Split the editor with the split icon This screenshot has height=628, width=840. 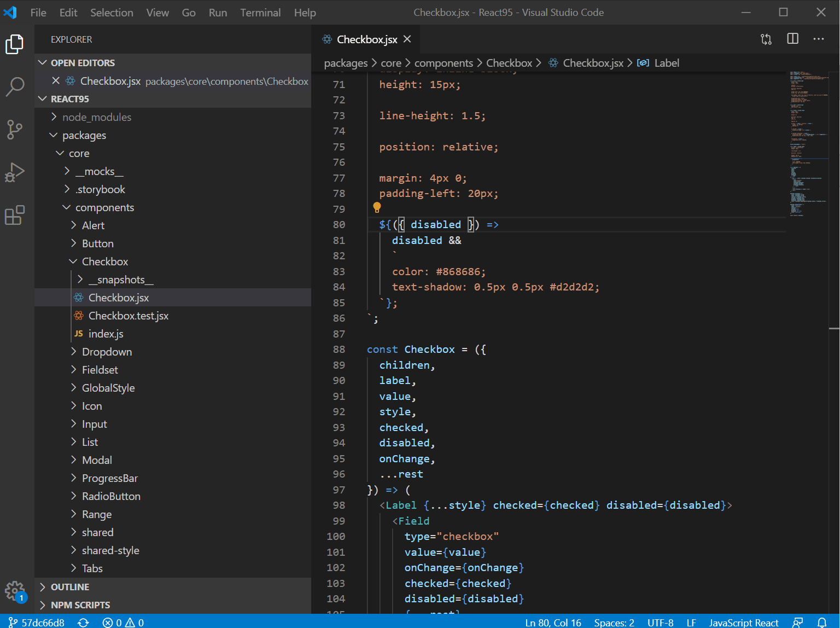(x=792, y=39)
